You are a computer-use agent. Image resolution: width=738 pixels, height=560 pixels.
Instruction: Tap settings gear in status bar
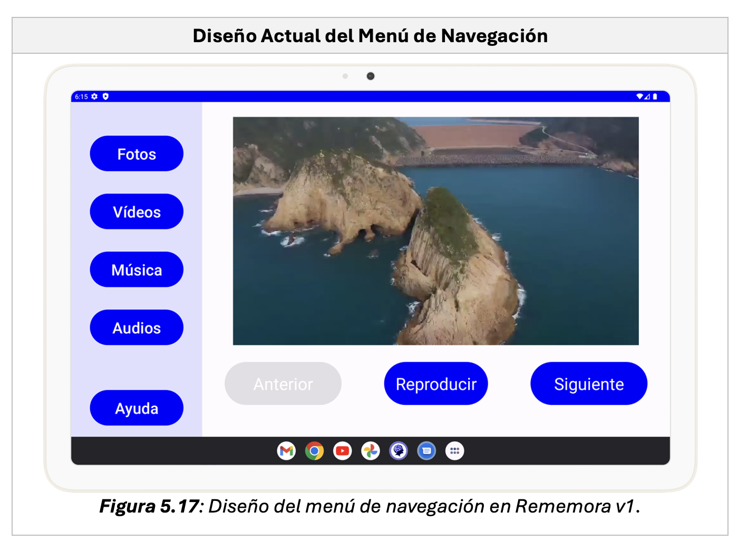[94, 96]
